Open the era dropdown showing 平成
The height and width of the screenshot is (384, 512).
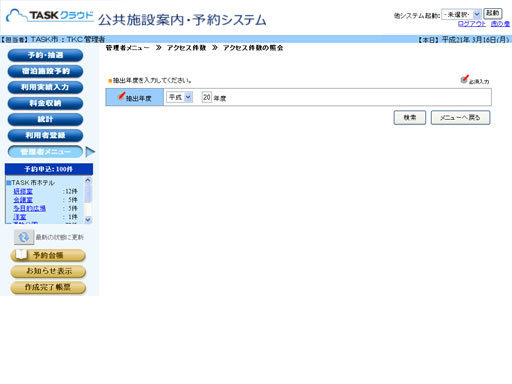click(x=179, y=97)
